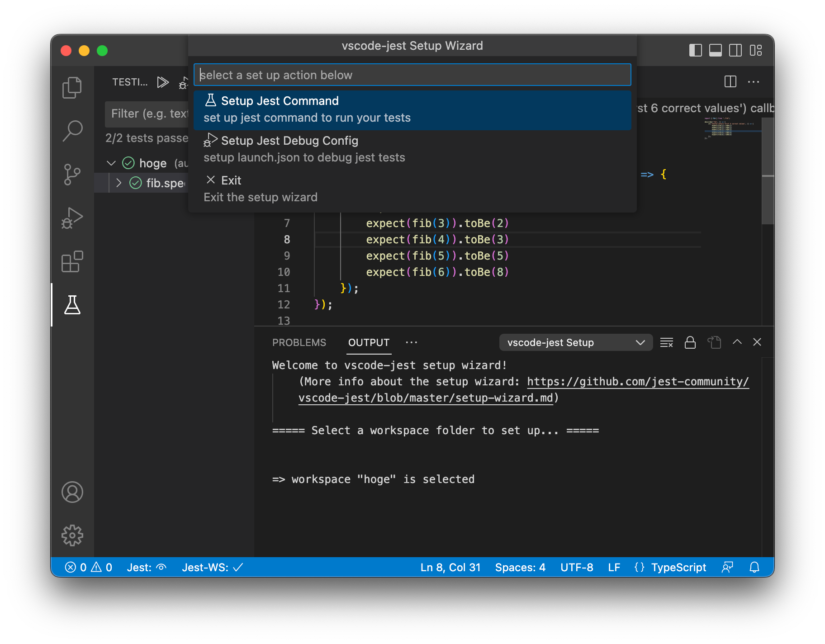Open the Extensions view
This screenshot has height=644, width=825.
pos(72,261)
